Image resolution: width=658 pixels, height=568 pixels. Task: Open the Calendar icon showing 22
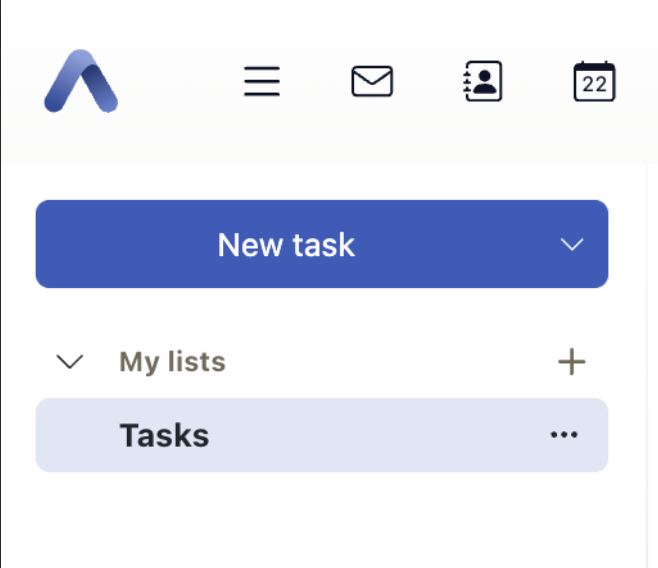point(594,81)
